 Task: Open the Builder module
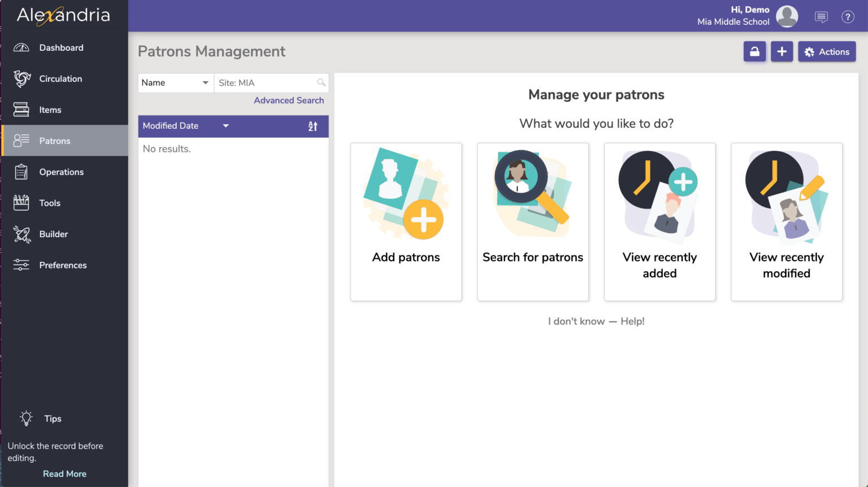pos(53,234)
